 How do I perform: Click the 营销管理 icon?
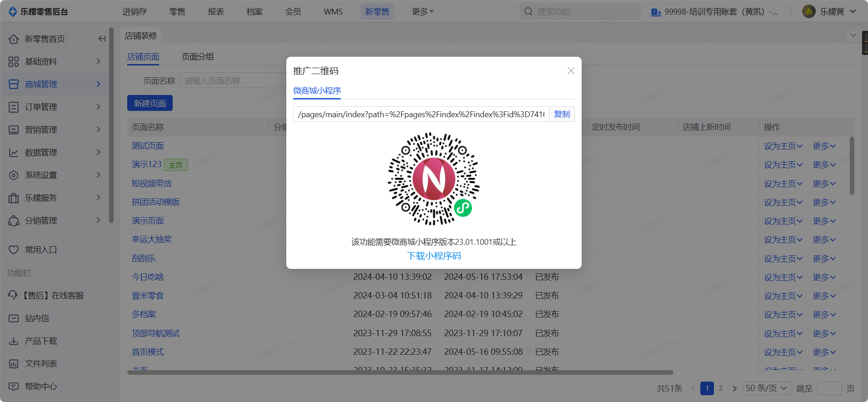click(x=14, y=130)
